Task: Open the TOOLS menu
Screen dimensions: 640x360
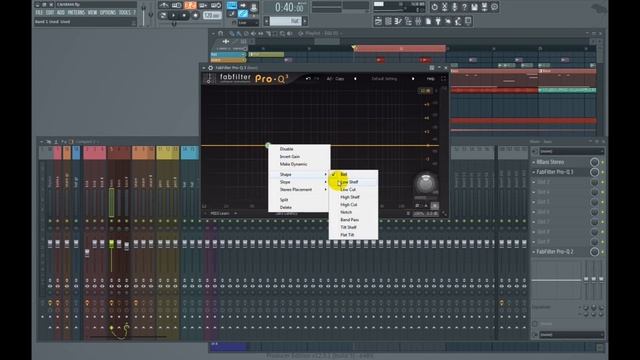Action: 124,13
